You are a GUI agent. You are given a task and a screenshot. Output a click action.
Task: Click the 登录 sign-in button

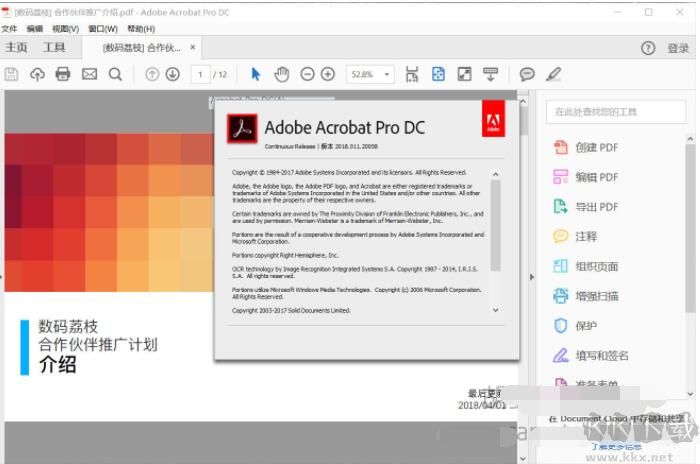coord(678,48)
